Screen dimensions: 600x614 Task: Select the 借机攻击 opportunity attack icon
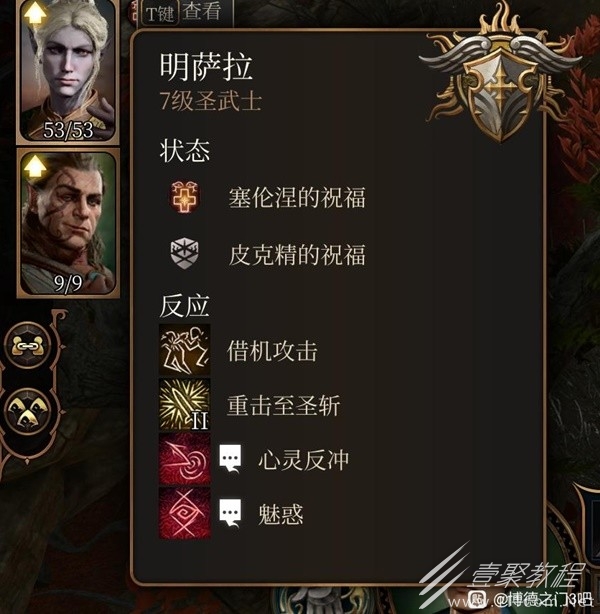tap(184, 350)
